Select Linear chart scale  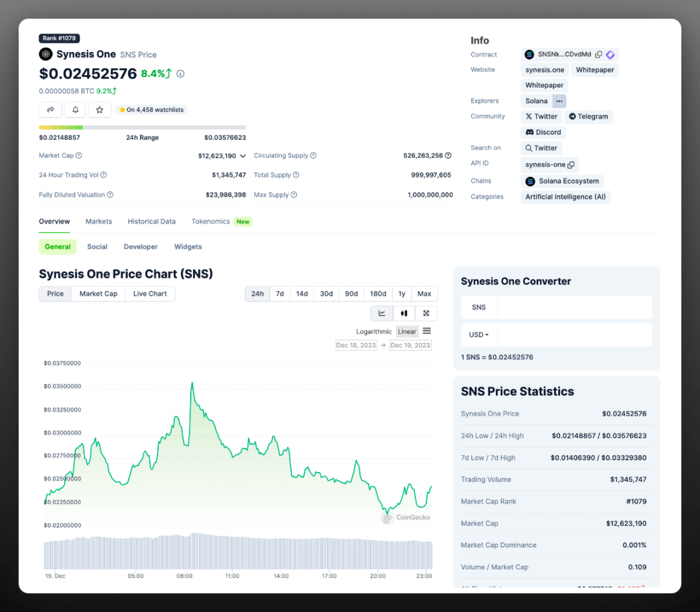coord(407,331)
